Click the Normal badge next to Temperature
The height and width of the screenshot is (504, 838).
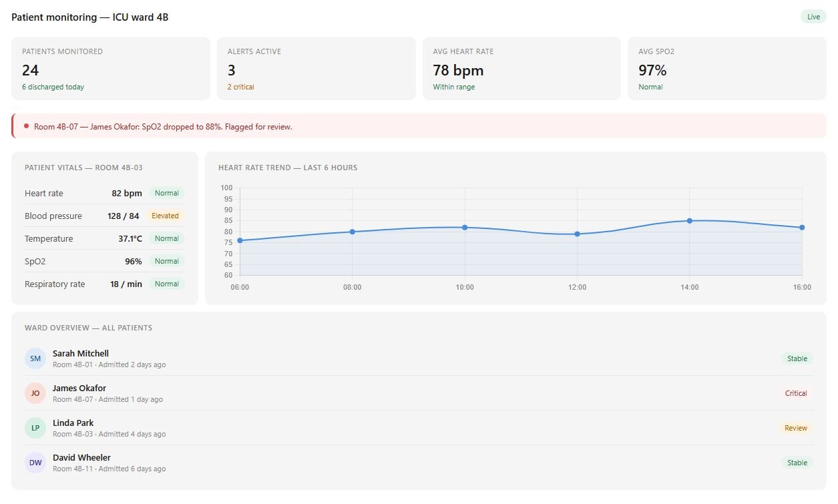[x=167, y=238]
